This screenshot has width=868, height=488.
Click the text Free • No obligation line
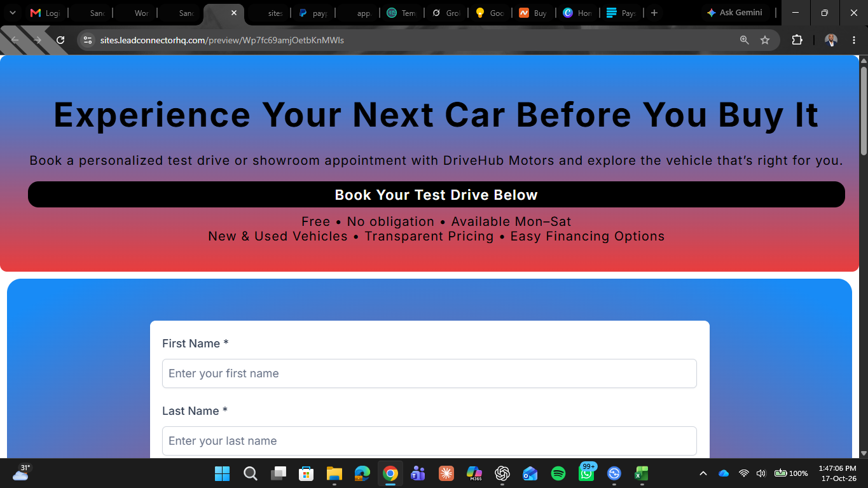436,221
